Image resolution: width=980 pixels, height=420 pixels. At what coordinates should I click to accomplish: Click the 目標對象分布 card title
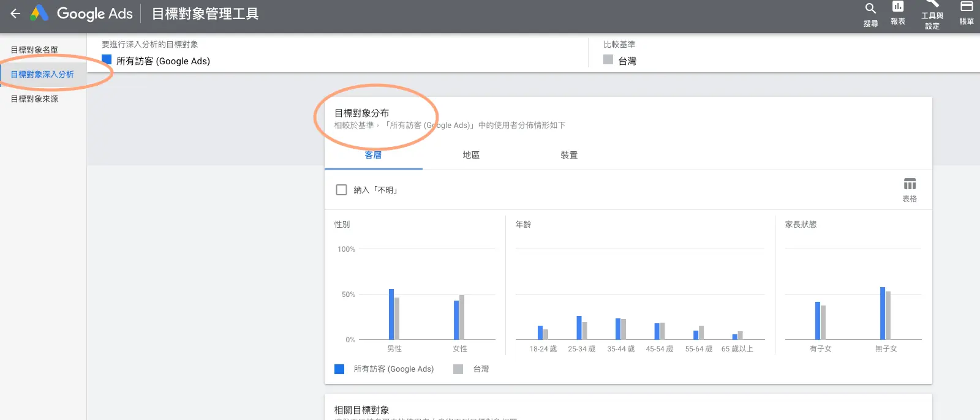click(361, 113)
